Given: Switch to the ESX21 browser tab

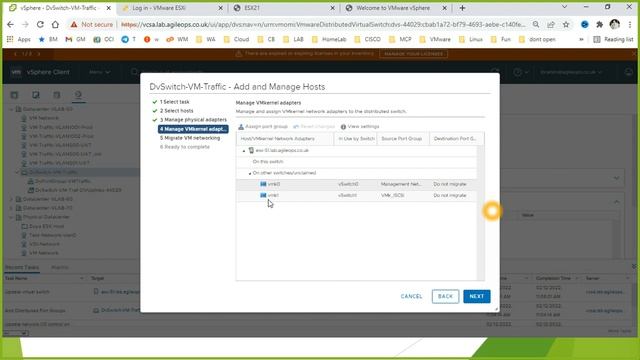Looking at the screenshot, I should click(x=284, y=8).
